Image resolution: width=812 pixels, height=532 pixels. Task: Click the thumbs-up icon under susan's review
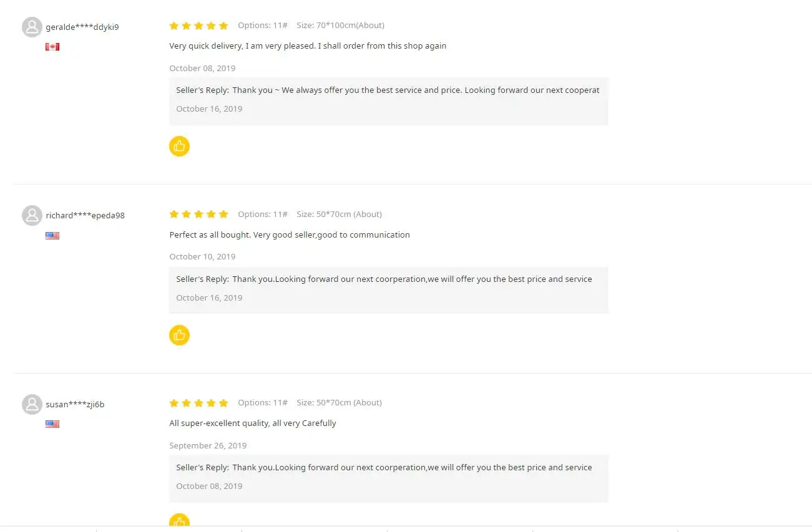coord(179,521)
